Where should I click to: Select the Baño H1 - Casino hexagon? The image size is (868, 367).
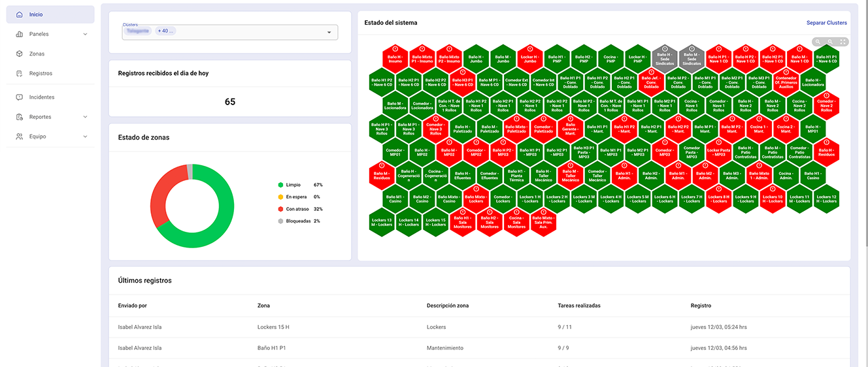click(812, 176)
